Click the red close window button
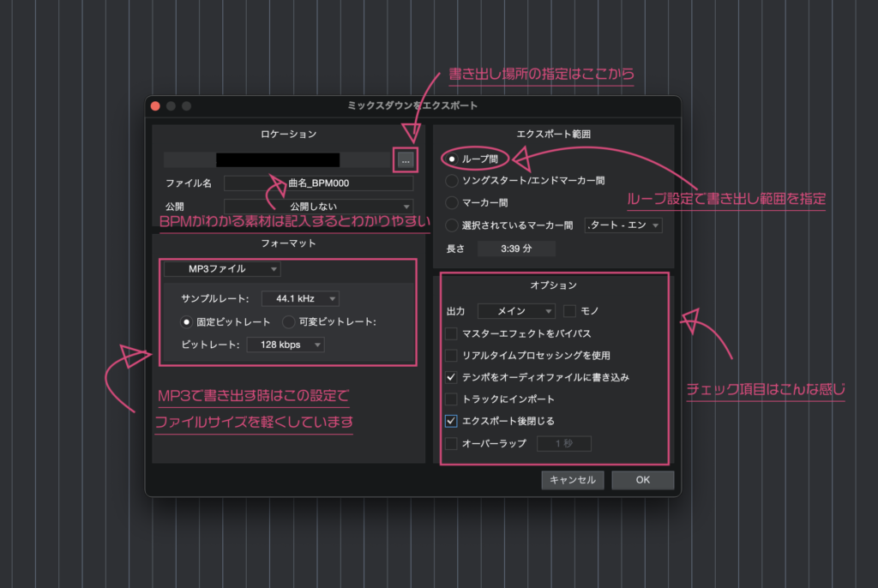 tap(155, 105)
